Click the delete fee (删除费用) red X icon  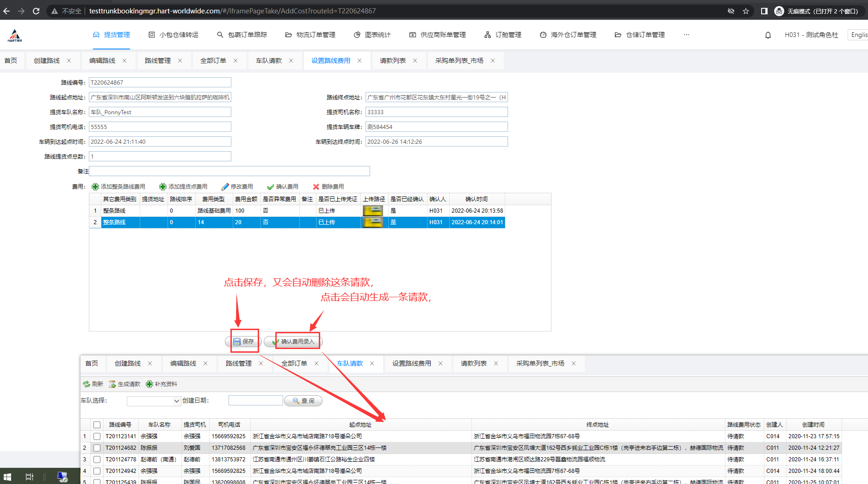316,187
